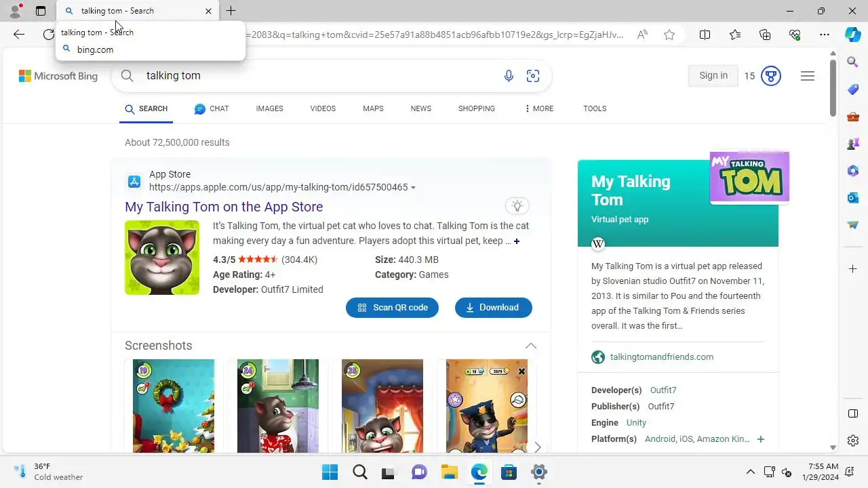Switch to the SHOPPING tab
The image size is (868, 488).
[x=476, y=108]
